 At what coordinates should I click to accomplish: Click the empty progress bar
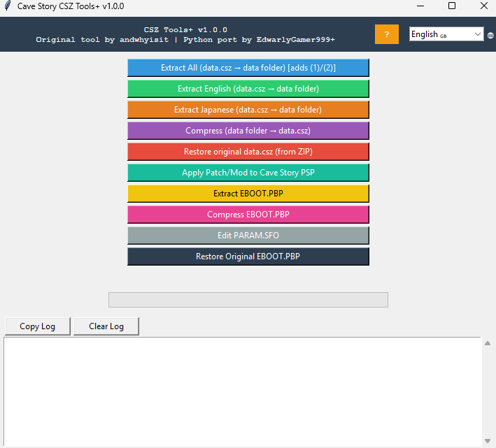248,300
